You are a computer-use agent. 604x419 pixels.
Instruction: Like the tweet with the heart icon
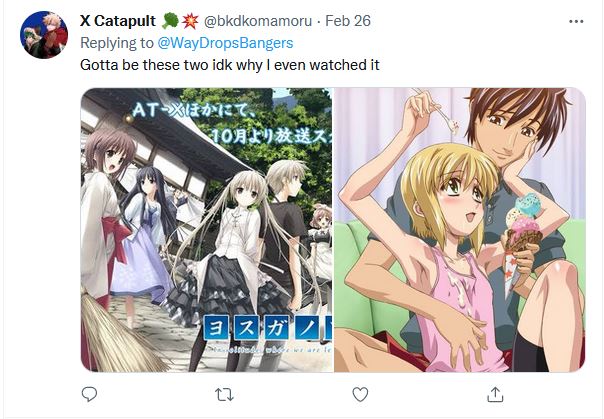pyautogui.click(x=360, y=394)
